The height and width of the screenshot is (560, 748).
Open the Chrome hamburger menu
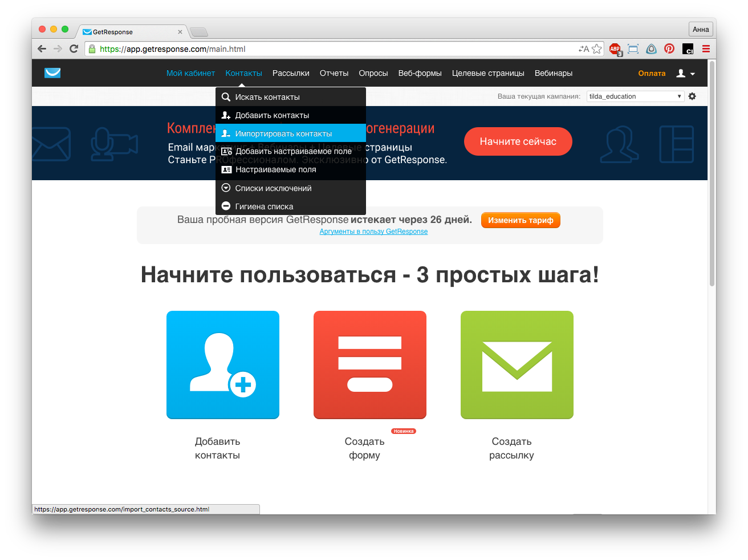coord(706,49)
